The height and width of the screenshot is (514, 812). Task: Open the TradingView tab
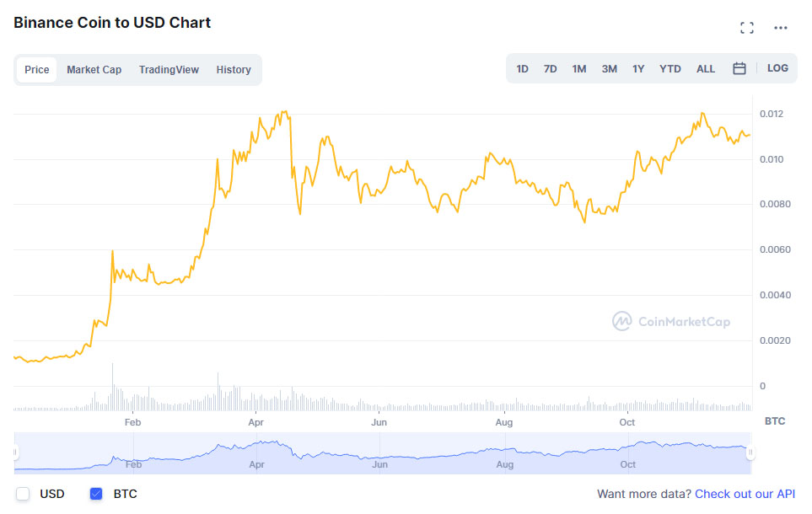click(169, 70)
